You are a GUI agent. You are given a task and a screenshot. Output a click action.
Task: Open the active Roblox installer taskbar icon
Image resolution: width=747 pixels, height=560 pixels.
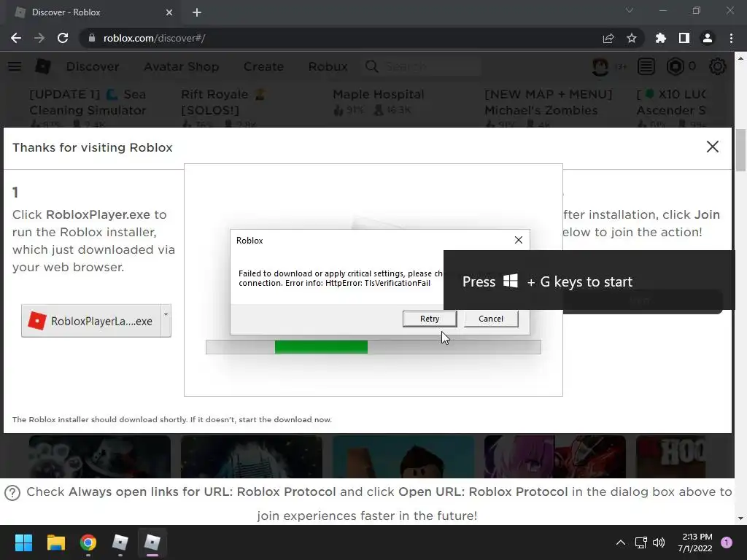tap(152, 542)
